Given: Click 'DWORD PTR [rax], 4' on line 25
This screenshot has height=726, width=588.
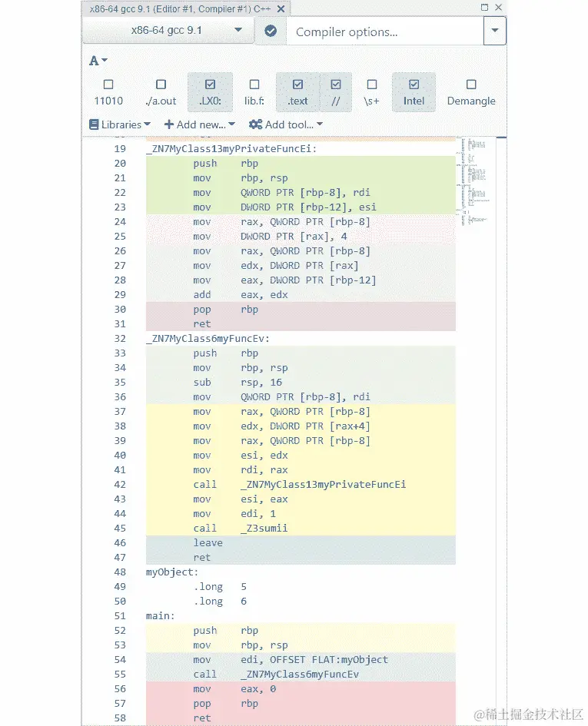Looking at the screenshot, I should pyautogui.click(x=294, y=236).
